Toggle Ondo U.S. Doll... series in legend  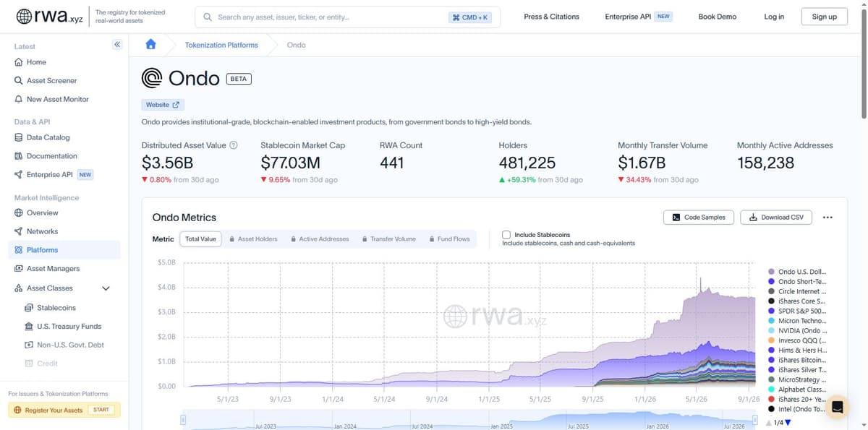[x=796, y=272]
